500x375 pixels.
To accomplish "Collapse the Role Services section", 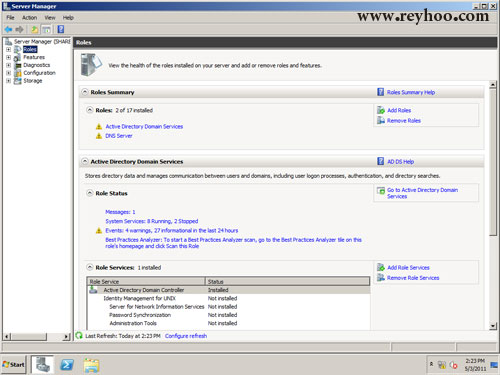I will click(x=90, y=267).
